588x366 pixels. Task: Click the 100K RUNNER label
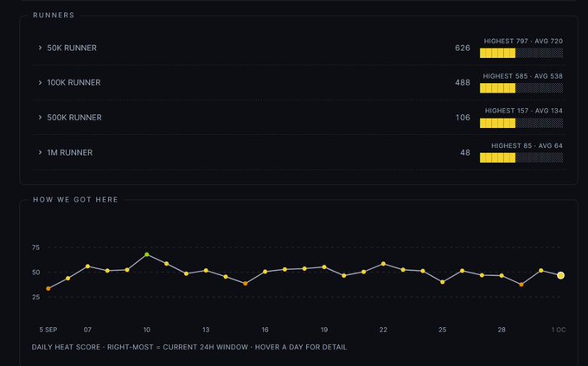73,82
